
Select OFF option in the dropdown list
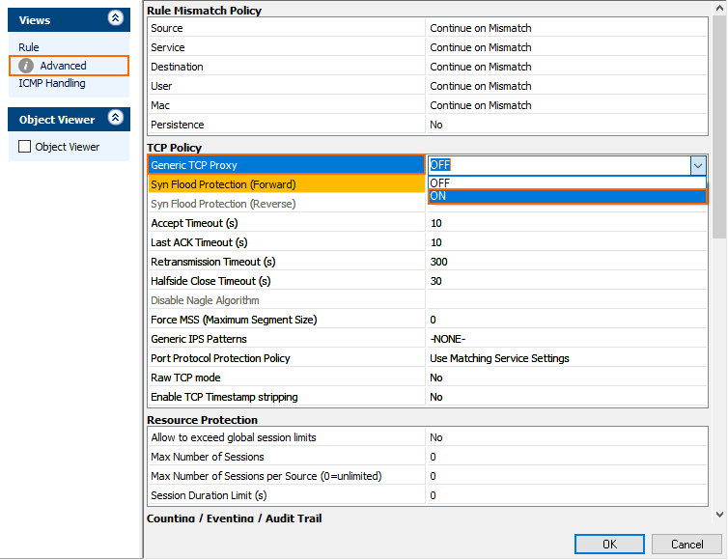pos(567,182)
